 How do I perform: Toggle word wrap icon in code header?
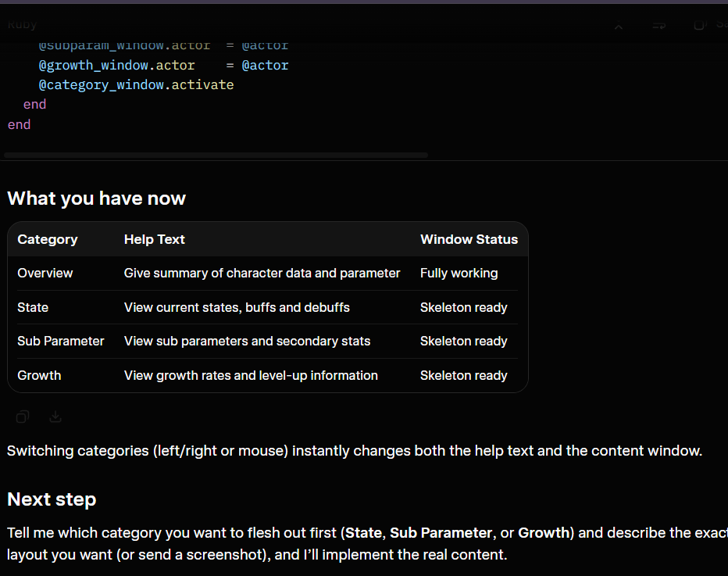(658, 26)
